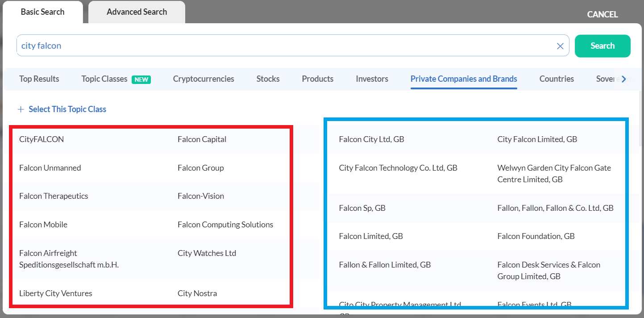Viewport: 644px width, 318px height.
Task: Click Select This Topic Class link
Action: click(x=62, y=109)
